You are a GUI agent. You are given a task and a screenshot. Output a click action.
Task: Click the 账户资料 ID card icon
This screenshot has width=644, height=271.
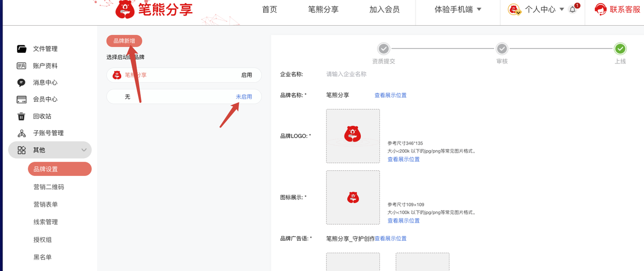click(22, 66)
